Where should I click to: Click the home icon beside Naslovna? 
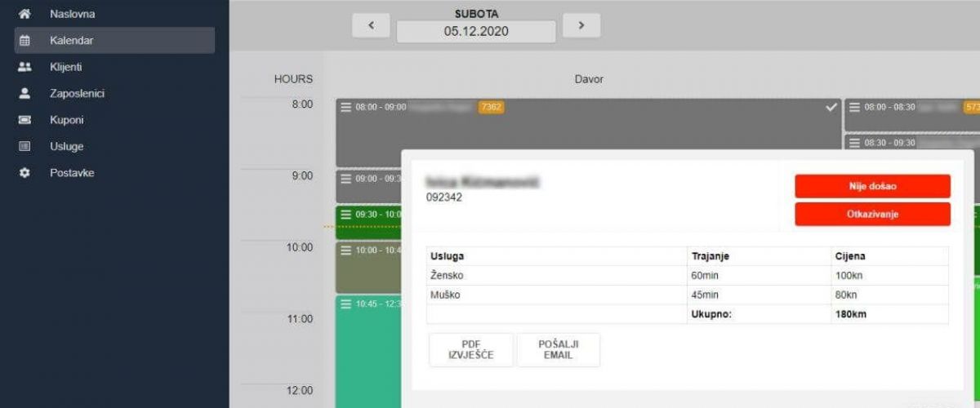pyautogui.click(x=24, y=14)
